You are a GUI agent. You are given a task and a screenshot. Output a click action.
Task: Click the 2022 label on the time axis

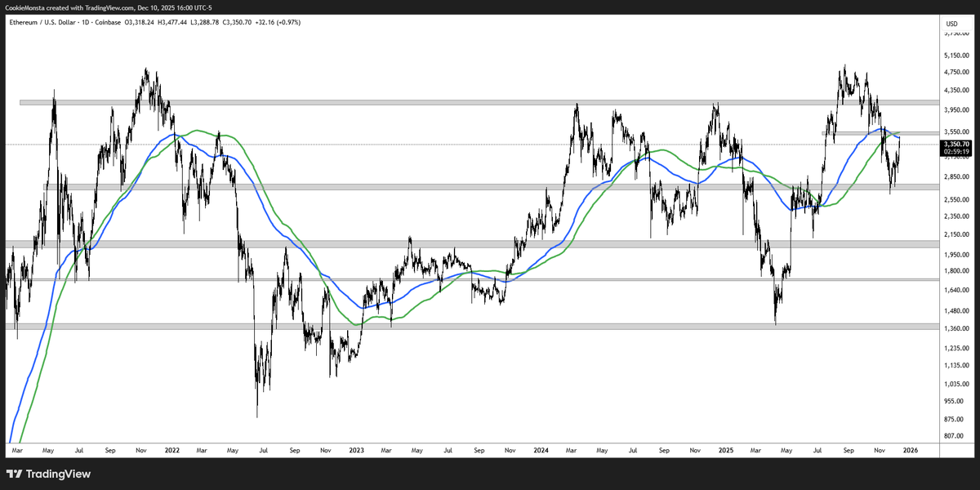click(172, 449)
